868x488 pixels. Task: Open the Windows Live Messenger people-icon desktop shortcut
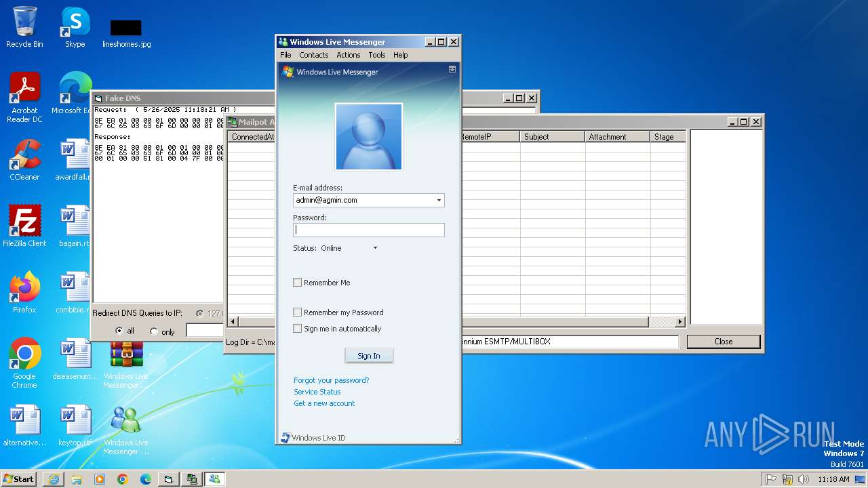click(126, 430)
